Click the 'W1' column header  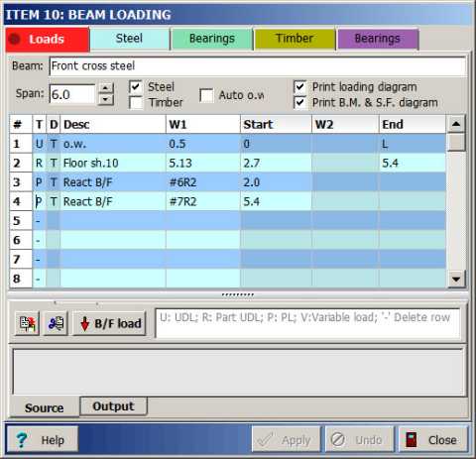203,124
